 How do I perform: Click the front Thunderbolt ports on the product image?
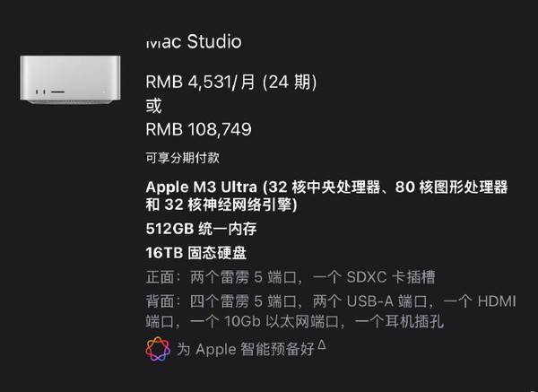coord(40,92)
